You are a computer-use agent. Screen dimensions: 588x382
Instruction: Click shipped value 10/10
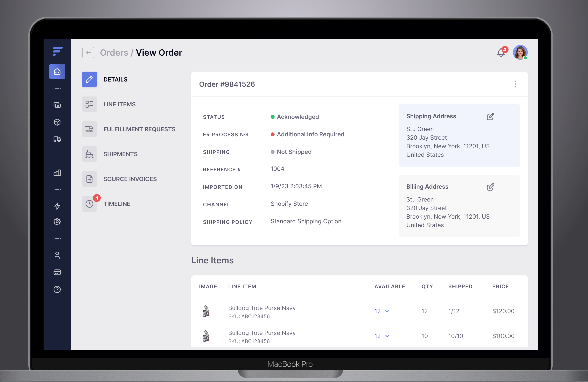click(x=456, y=336)
